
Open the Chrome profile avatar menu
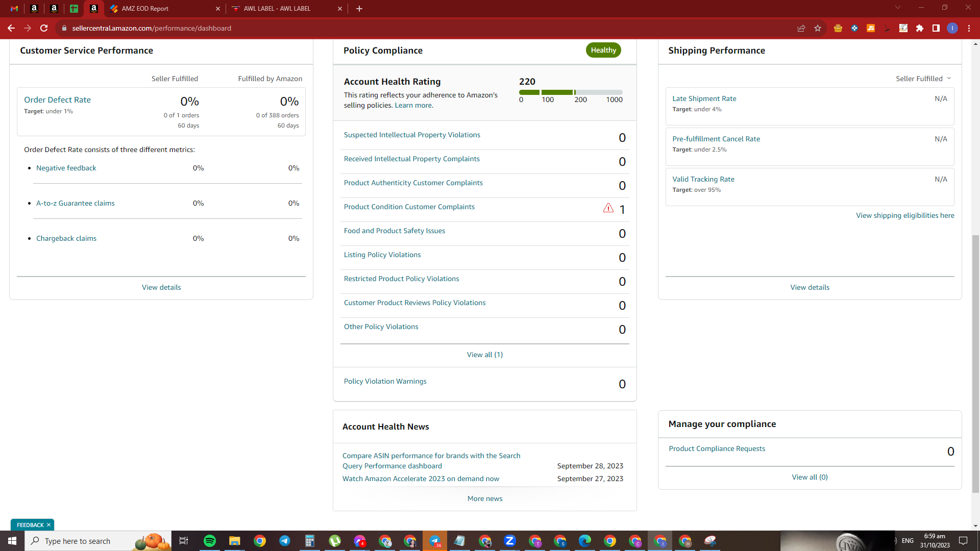pyautogui.click(x=952, y=28)
